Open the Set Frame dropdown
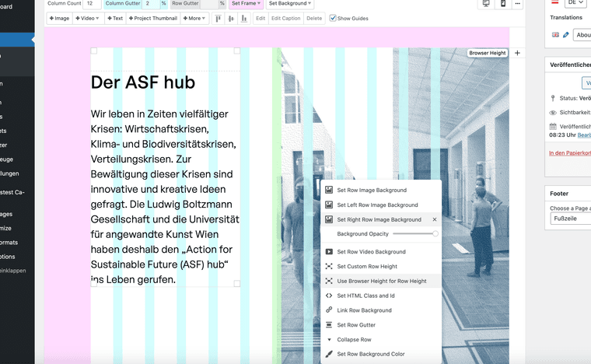The image size is (591, 364). point(247,4)
